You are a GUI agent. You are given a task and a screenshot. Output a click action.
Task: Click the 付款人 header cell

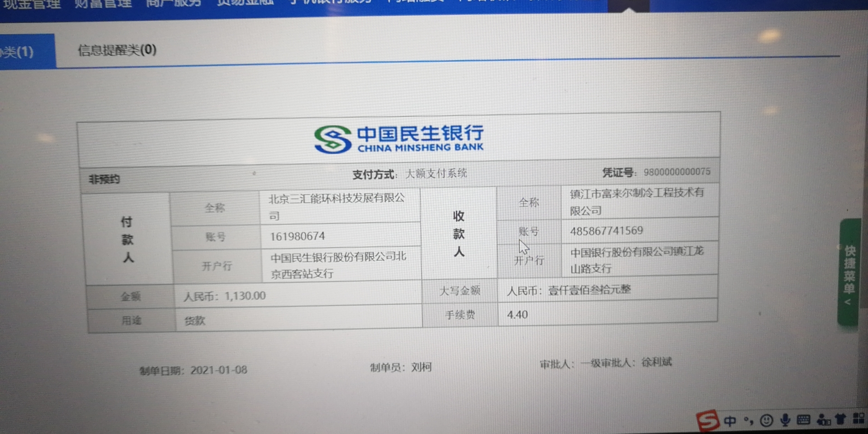(127, 239)
